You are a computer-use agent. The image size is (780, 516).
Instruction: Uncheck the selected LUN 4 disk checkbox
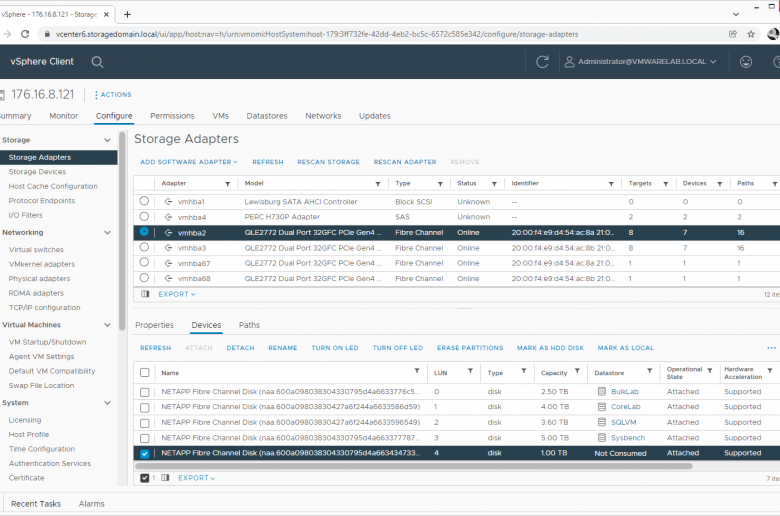[x=145, y=453]
